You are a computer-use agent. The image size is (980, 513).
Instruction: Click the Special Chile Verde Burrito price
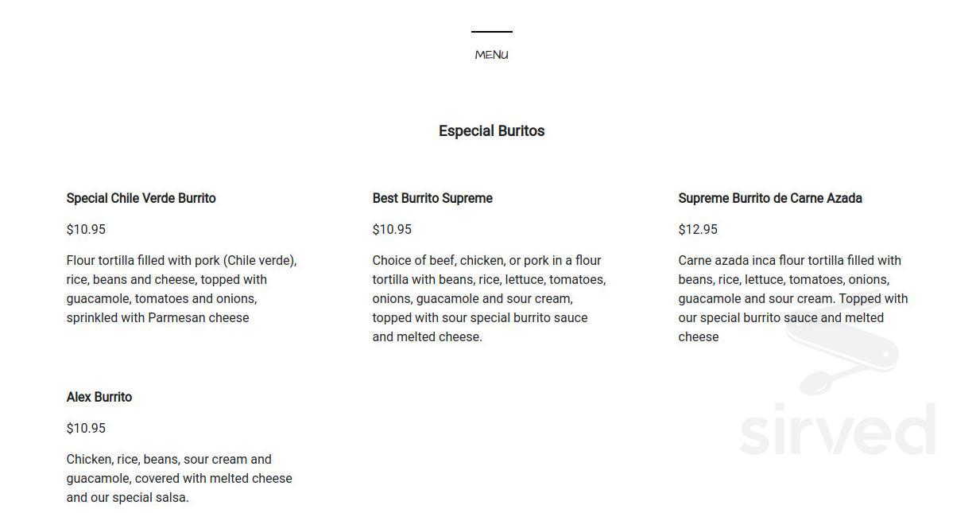tap(86, 229)
